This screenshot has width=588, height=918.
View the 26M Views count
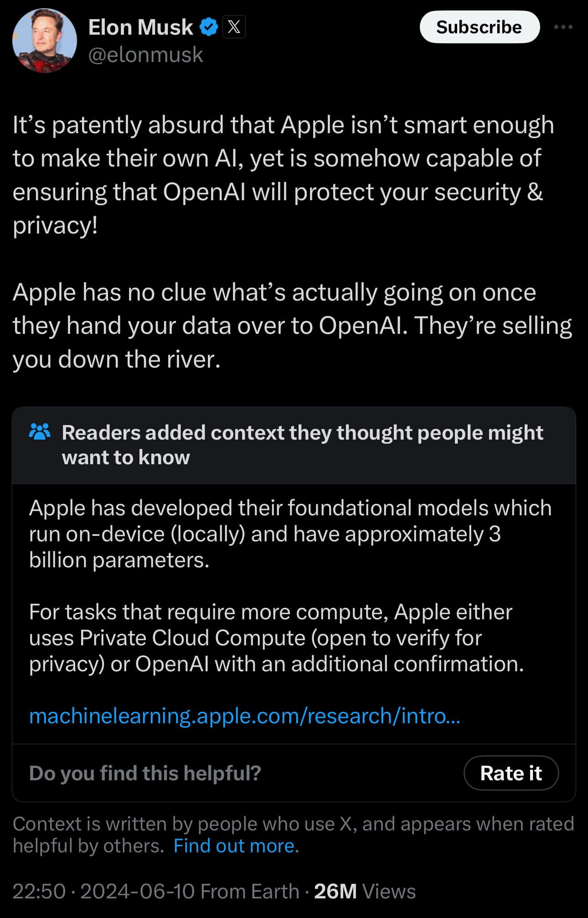coord(365,891)
